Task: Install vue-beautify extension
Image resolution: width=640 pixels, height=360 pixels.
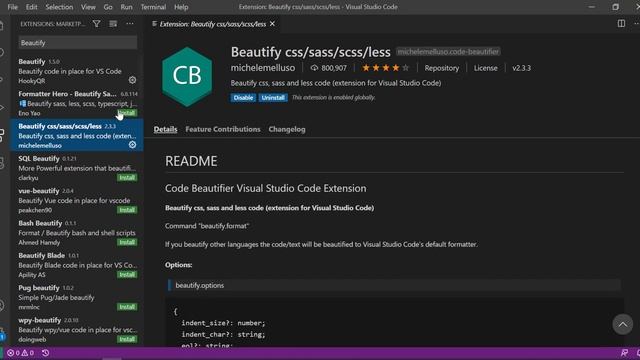Action: pyautogui.click(x=127, y=210)
